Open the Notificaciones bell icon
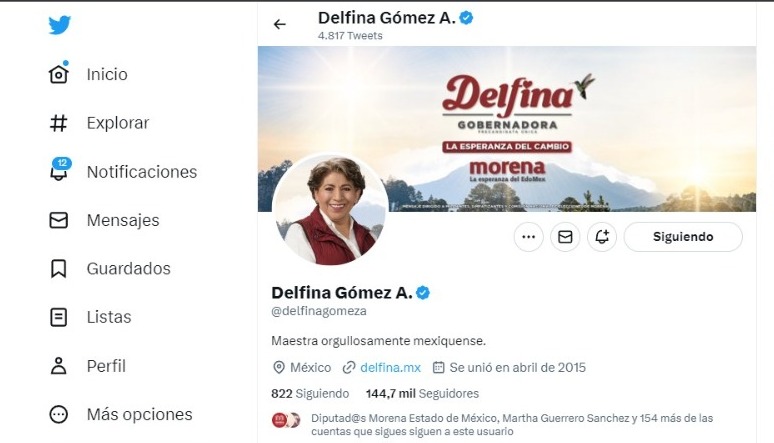The height and width of the screenshot is (443, 774). 59,171
